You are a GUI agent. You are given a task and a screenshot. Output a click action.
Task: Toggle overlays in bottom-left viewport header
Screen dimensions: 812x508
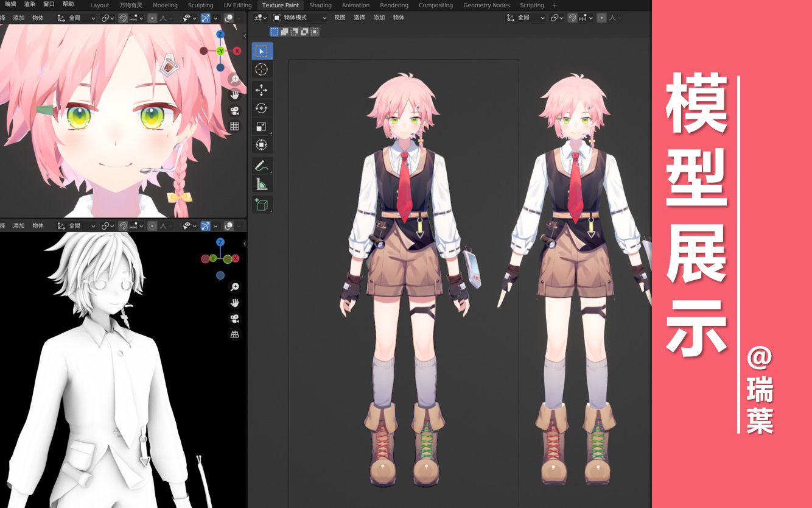click(228, 226)
